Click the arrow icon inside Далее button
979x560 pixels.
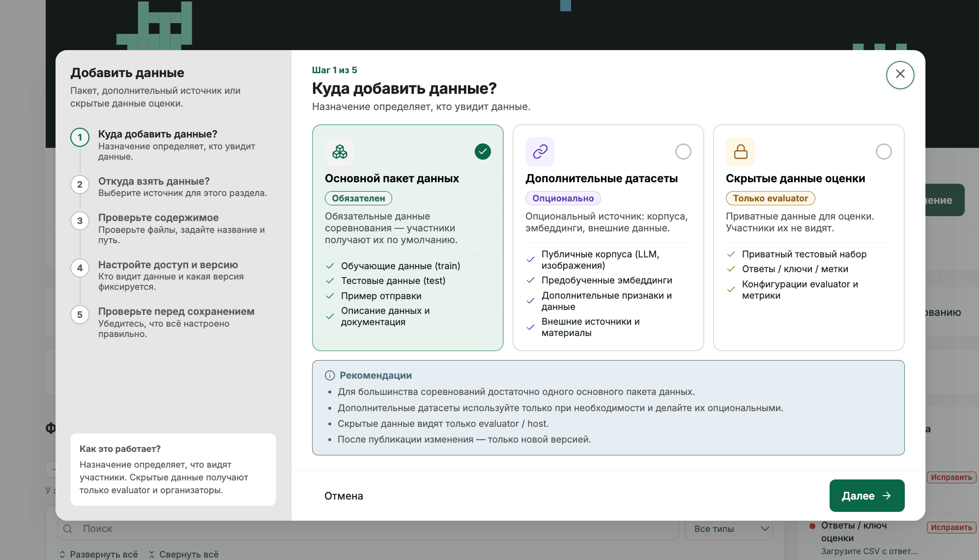887,496
